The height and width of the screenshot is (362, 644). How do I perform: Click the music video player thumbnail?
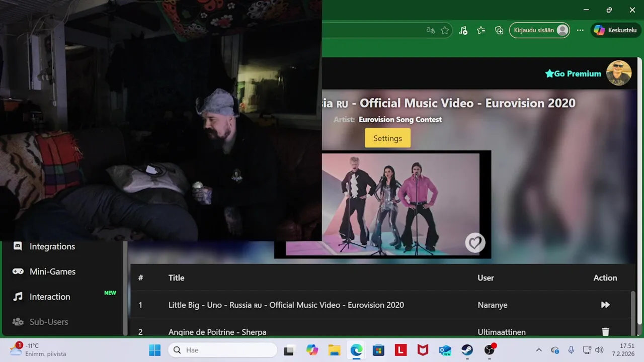[x=382, y=205]
